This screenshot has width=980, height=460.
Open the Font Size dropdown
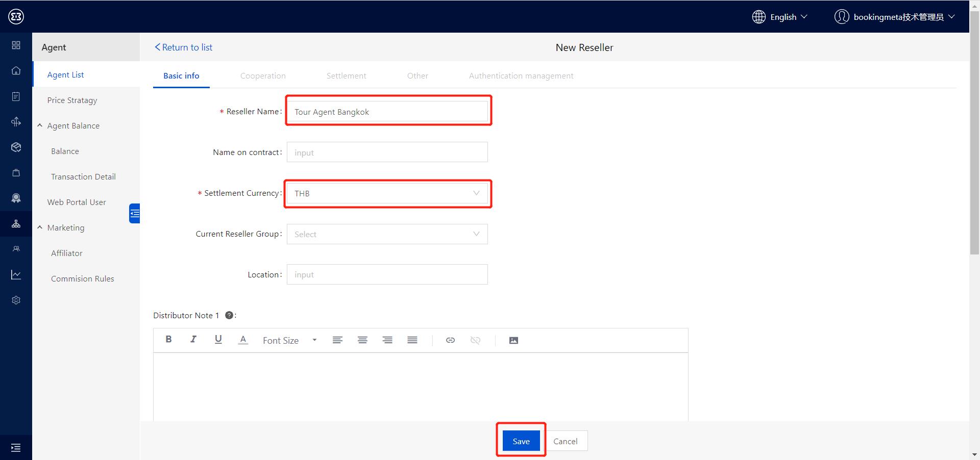coord(289,340)
